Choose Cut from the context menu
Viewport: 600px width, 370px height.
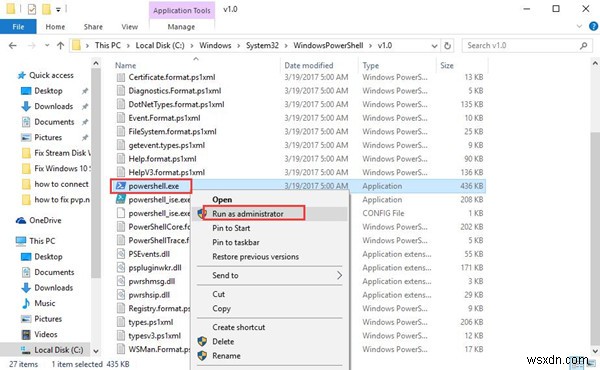[x=270, y=294]
